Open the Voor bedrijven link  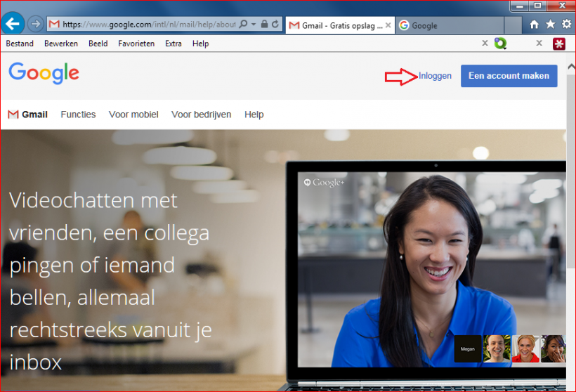tap(201, 115)
